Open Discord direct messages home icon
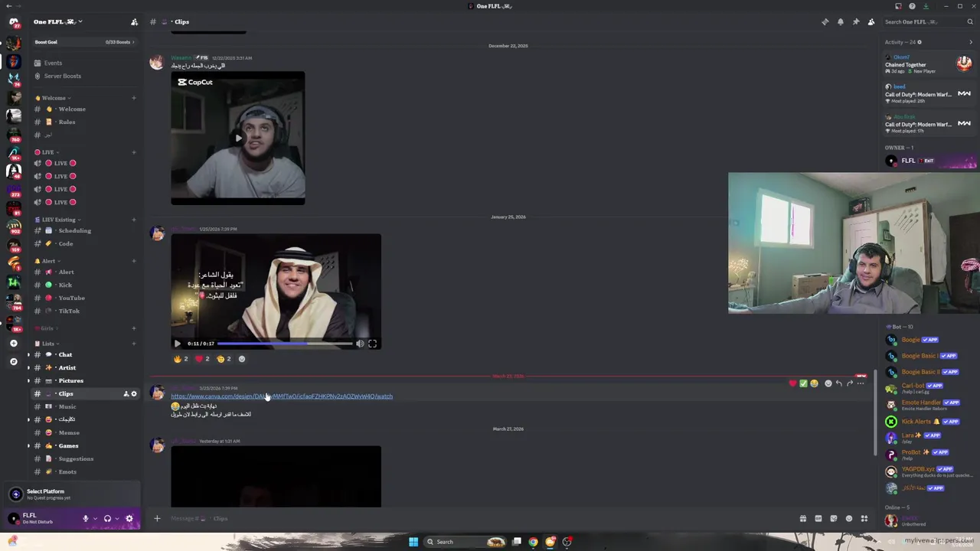The width and height of the screenshot is (980, 551). [x=13, y=22]
